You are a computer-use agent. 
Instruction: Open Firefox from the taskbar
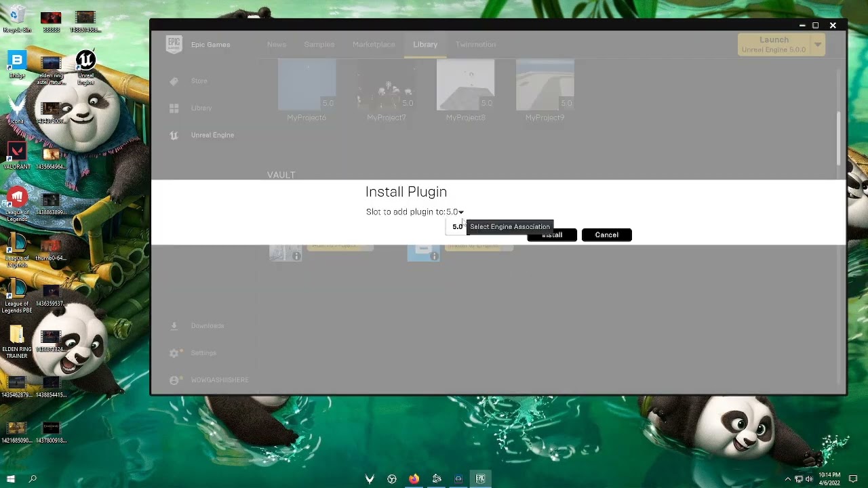(414, 479)
